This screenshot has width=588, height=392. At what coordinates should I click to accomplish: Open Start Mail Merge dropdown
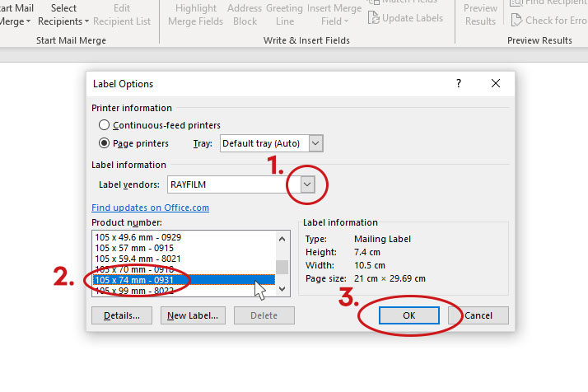(15, 15)
